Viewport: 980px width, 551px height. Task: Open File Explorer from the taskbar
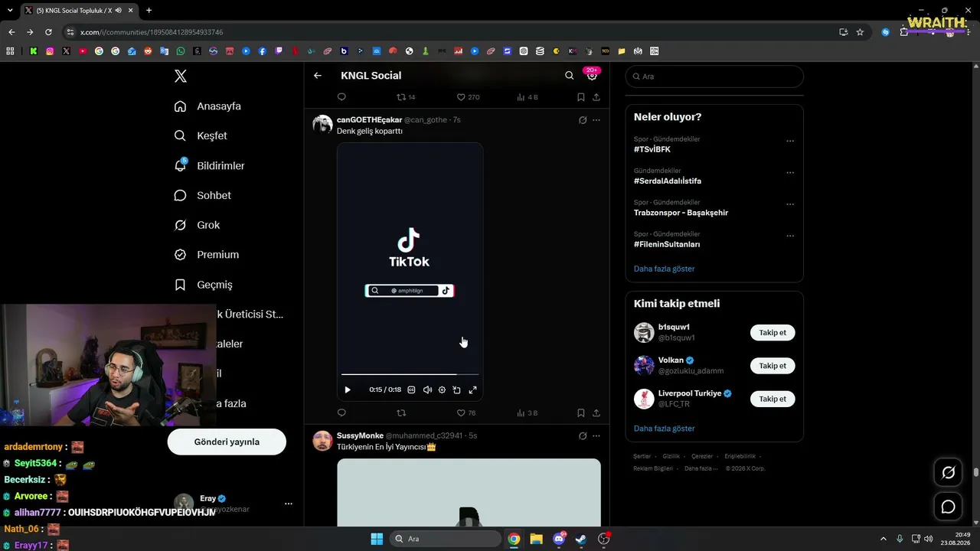[x=536, y=539]
